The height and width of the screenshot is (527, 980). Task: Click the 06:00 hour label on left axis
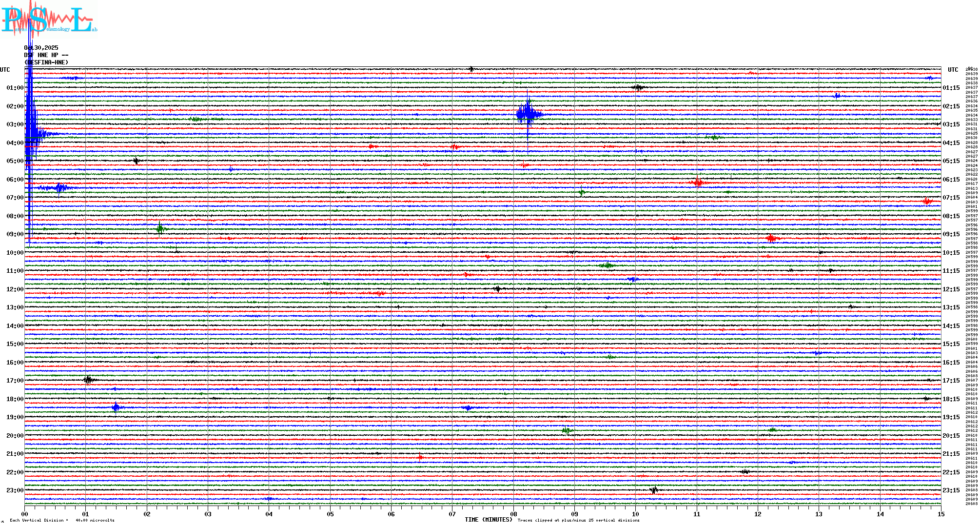click(x=15, y=180)
